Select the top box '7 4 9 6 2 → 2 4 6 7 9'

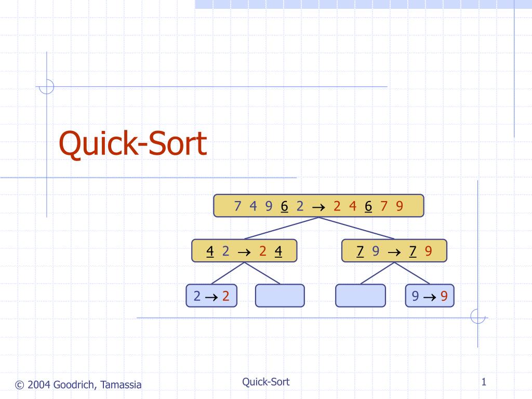[318, 206]
